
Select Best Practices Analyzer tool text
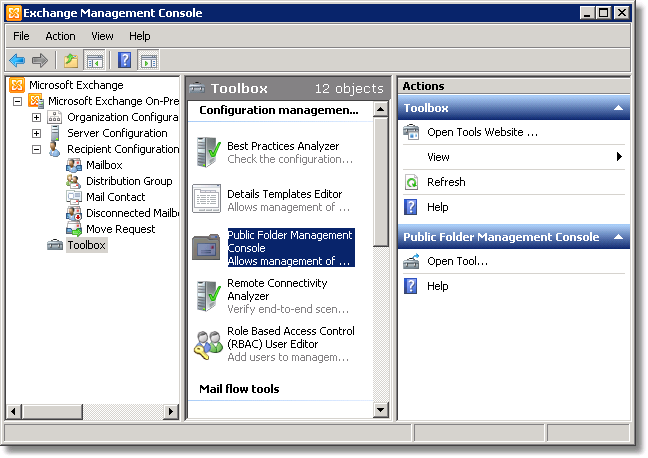click(283, 146)
